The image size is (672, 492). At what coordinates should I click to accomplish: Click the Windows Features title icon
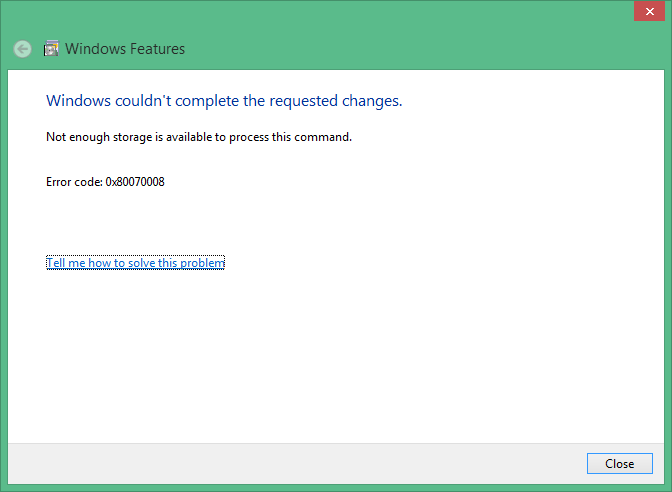click(51, 49)
